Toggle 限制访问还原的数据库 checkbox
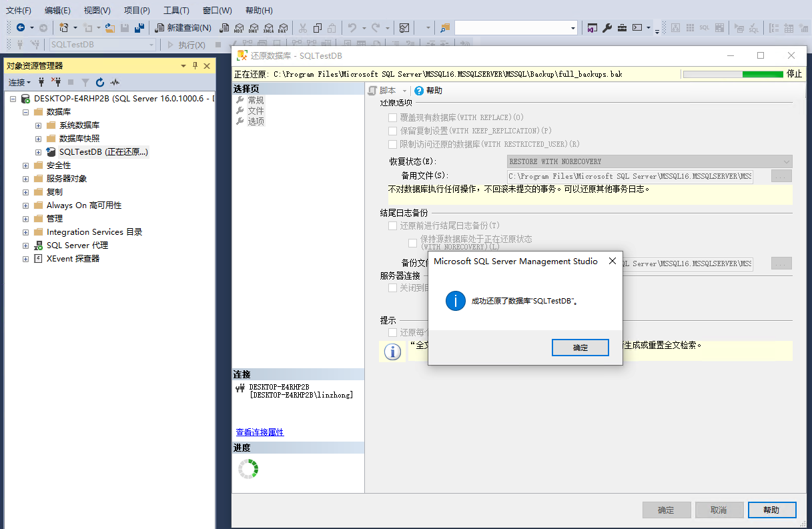This screenshot has height=529, width=812. [x=392, y=144]
